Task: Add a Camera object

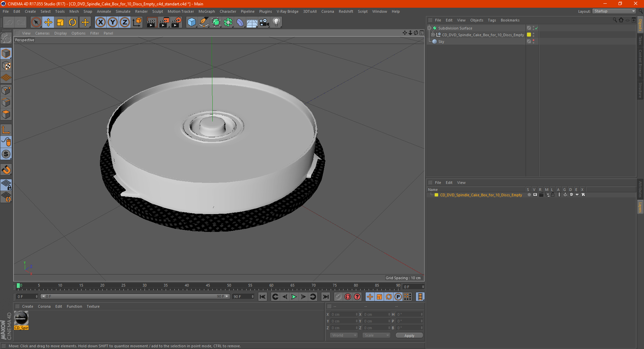Action: pos(264,22)
